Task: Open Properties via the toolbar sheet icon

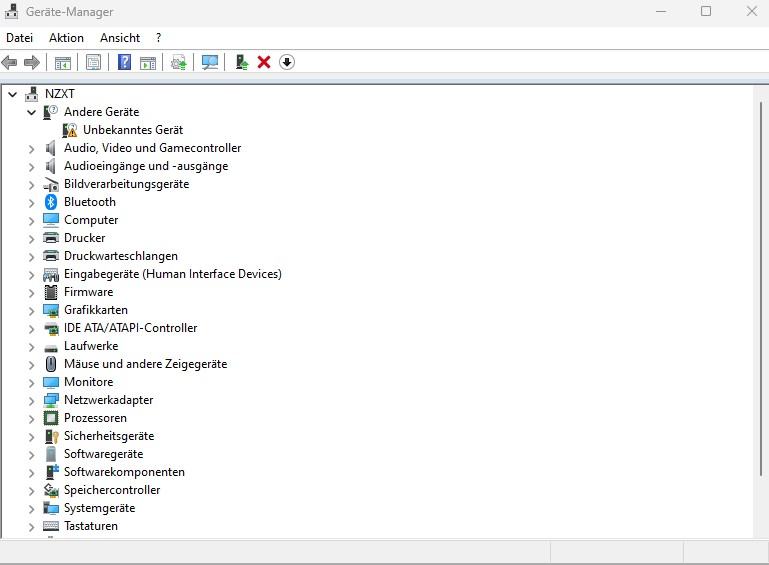Action: click(x=93, y=62)
